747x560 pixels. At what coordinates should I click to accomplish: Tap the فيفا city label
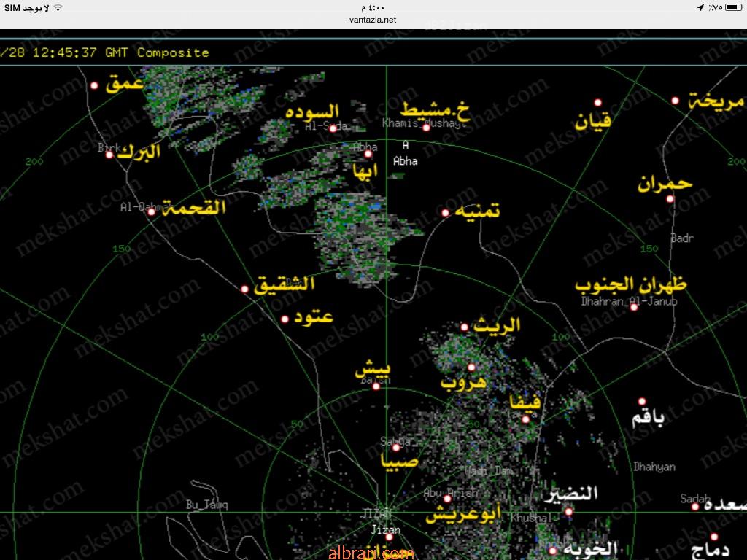pos(525,402)
